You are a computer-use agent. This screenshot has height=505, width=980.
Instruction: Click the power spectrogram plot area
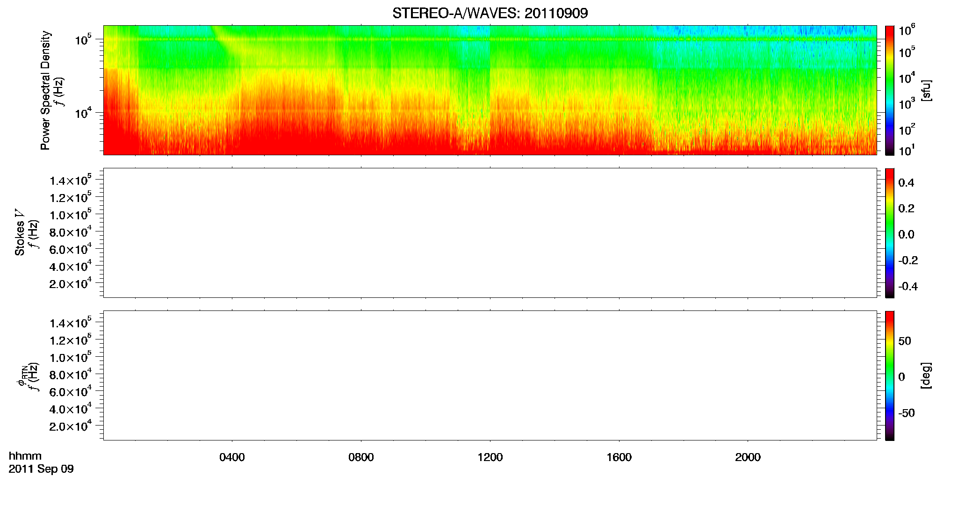tap(490, 90)
